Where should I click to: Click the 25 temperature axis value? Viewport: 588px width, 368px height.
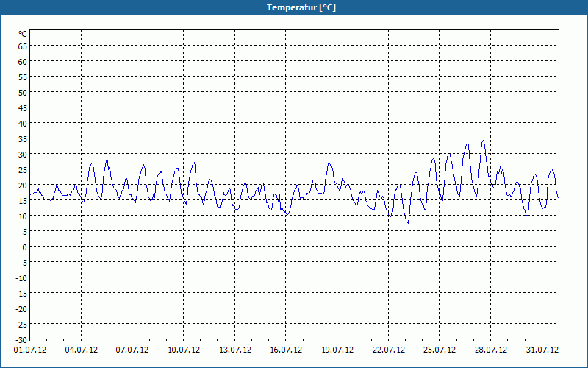coord(23,170)
